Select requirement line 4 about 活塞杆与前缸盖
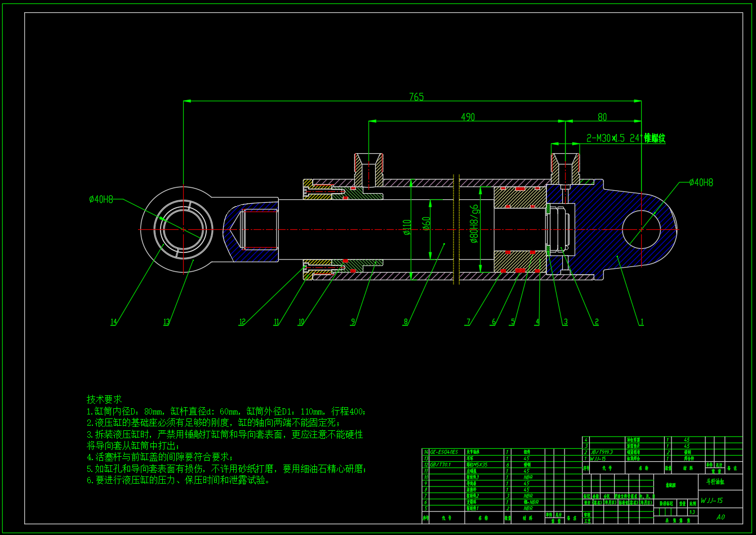Screen dimensions: 756x535 160,457
